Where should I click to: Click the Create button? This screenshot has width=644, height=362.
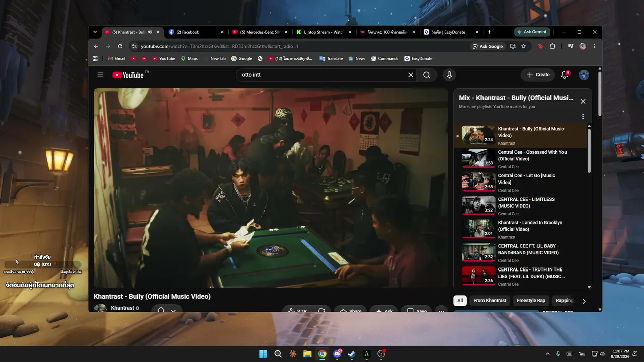(x=538, y=75)
